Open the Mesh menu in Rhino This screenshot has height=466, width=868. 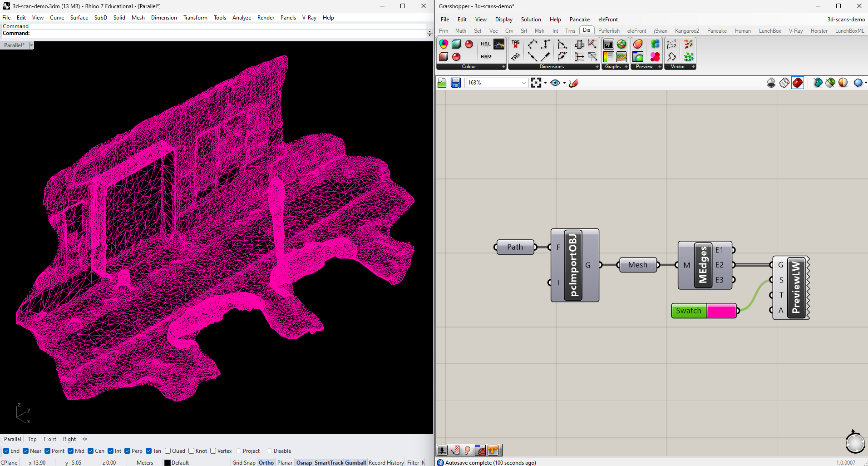138,18
